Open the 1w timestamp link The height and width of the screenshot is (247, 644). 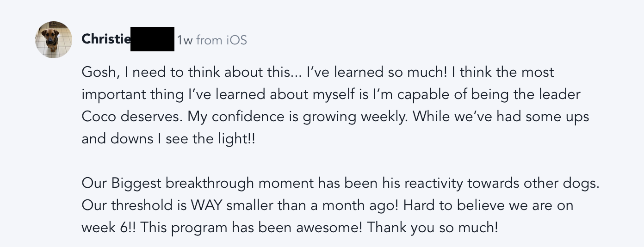(x=185, y=40)
